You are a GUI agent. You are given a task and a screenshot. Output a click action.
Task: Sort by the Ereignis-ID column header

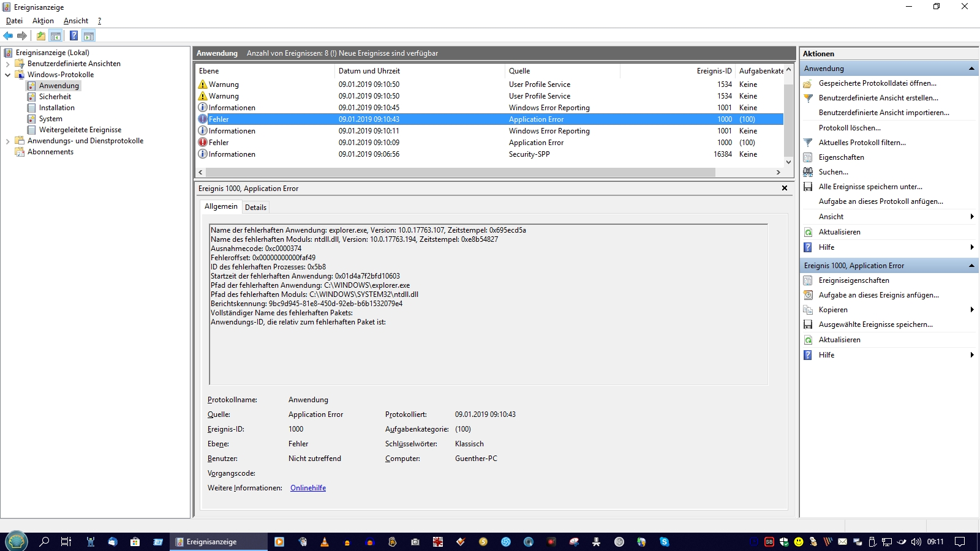(x=678, y=71)
